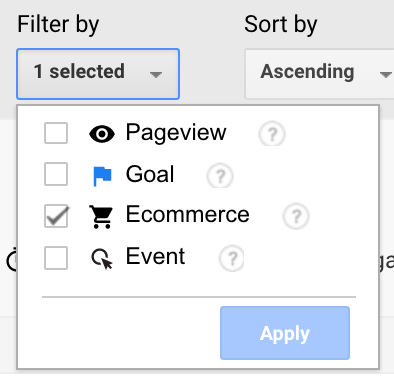394x388 pixels.
Task: Check the Goal filter checkbox
Action: (x=56, y=174)
